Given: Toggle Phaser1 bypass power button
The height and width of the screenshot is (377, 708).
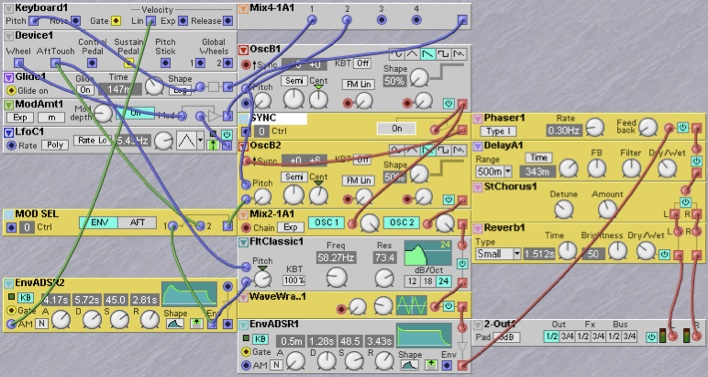Looking at the screenshot, I should 683,128.
